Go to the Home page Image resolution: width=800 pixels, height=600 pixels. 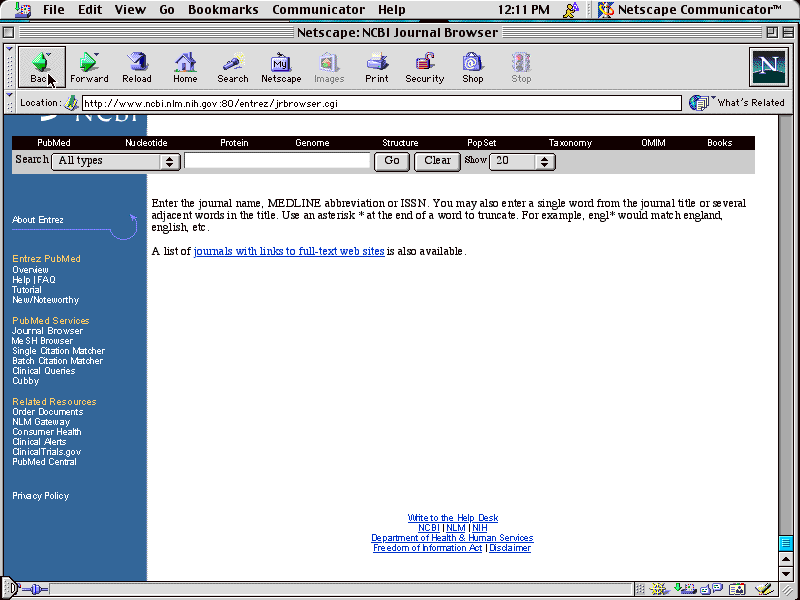(185, 67)
